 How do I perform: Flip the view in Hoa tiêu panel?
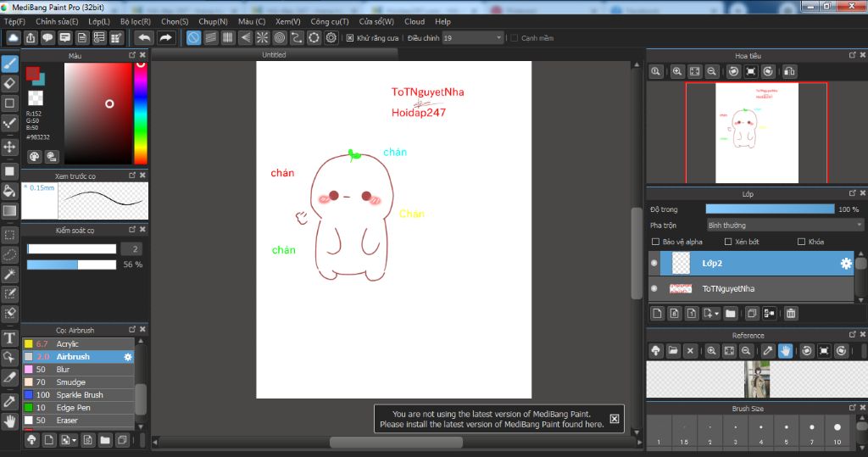click(789, 71)
